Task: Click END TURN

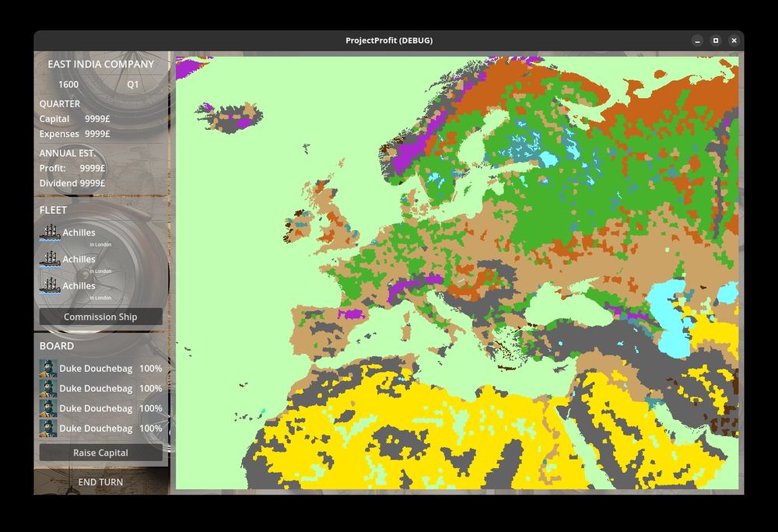Action: [100, 482]
